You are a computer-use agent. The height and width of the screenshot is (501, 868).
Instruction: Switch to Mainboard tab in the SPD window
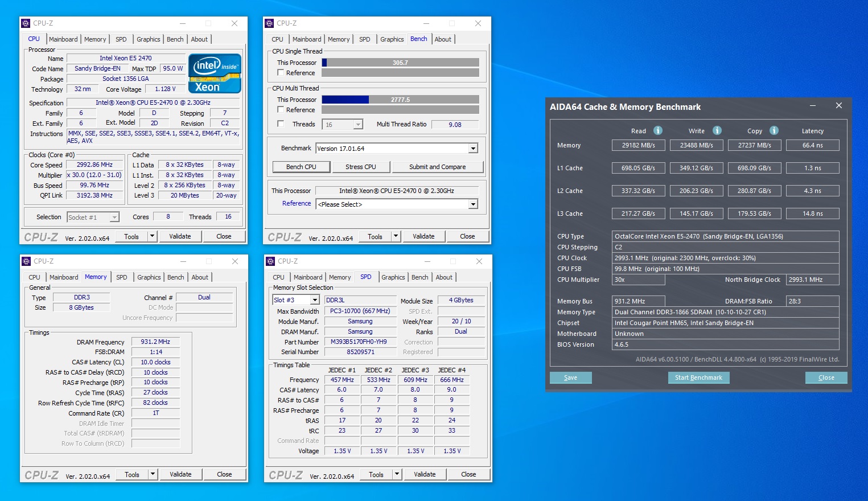coord(308,277)
